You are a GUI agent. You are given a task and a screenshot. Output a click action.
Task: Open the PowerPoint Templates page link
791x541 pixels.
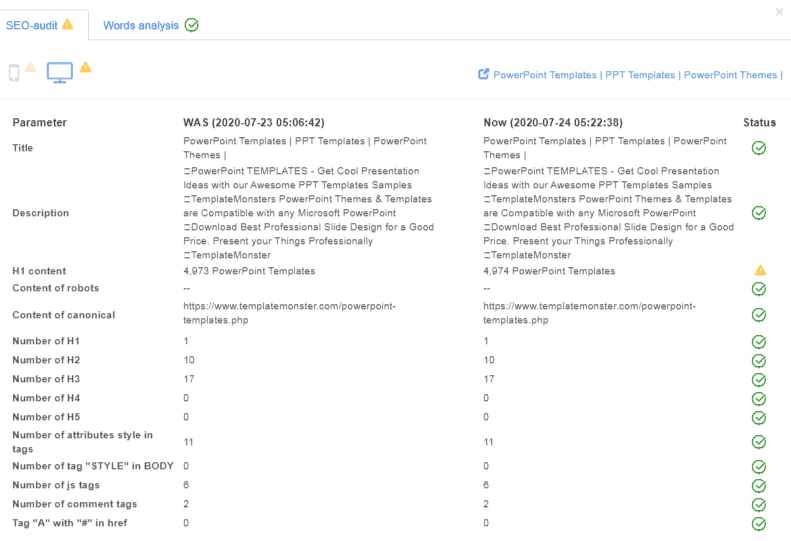click(x=638, y=75)
